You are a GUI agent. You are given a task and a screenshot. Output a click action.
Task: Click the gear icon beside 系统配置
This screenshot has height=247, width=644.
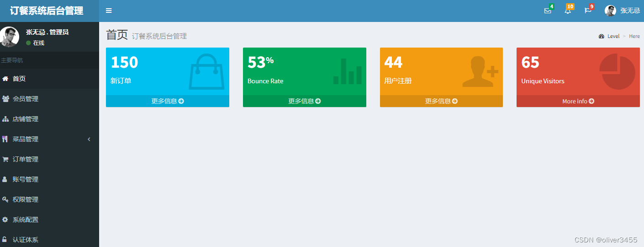click(5, 220)
